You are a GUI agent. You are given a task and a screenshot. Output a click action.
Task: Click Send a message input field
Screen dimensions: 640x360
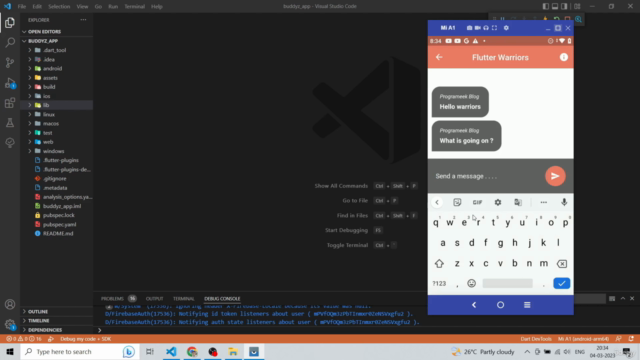pyautogui.click(x=486, y=176)
